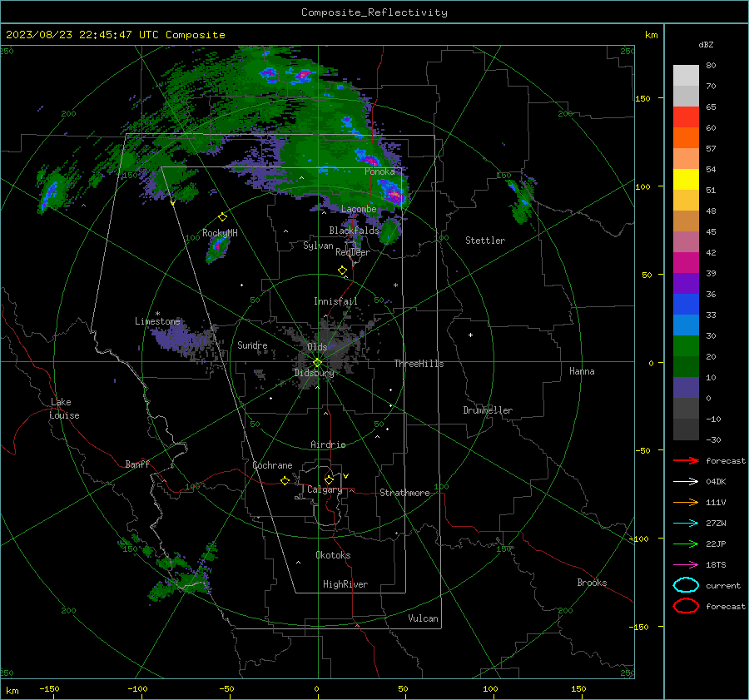Click the yellow radar site marker near Didsbury

click(318, 363)
